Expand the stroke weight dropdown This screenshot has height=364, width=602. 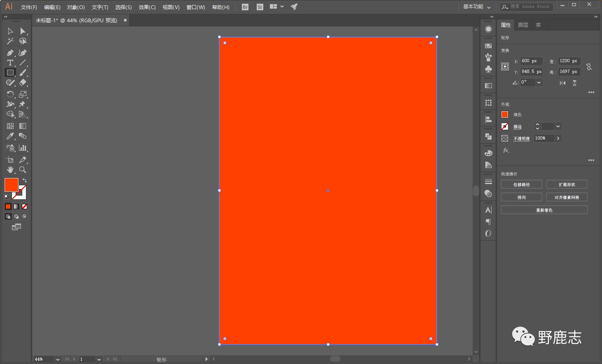pyautogui.click(x=558, y=126)
